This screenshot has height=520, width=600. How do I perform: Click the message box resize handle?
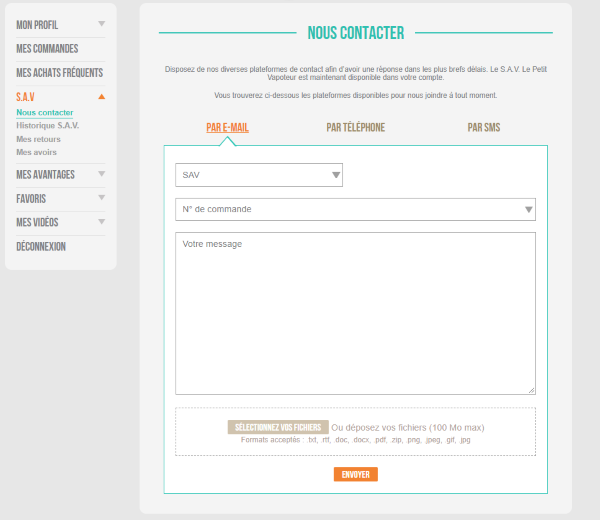532,390
